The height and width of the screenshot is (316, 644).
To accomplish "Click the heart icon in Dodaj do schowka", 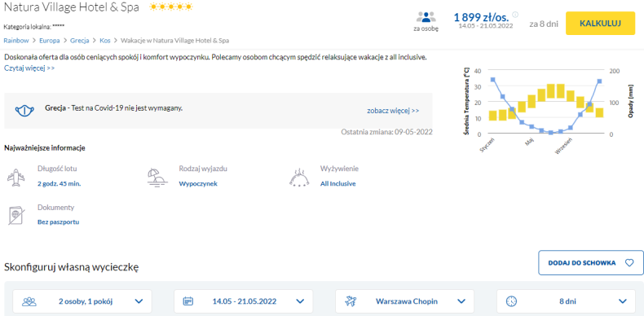I will tap(629, 262).
